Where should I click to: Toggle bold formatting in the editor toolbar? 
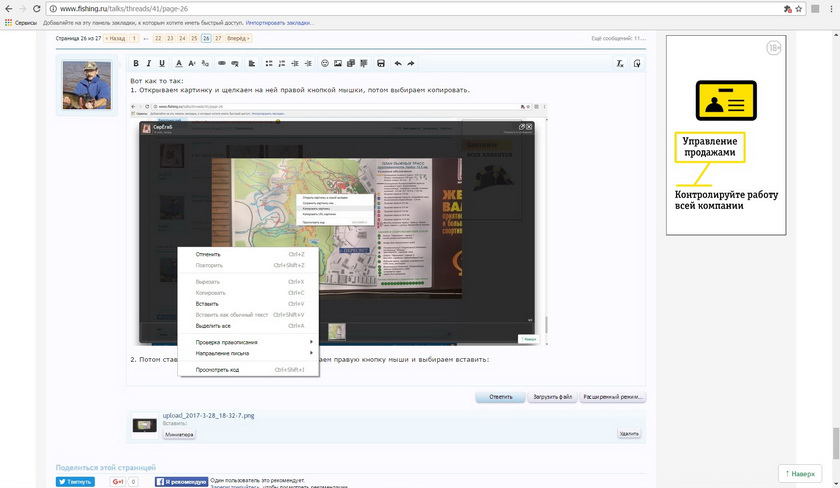point(135,63)
